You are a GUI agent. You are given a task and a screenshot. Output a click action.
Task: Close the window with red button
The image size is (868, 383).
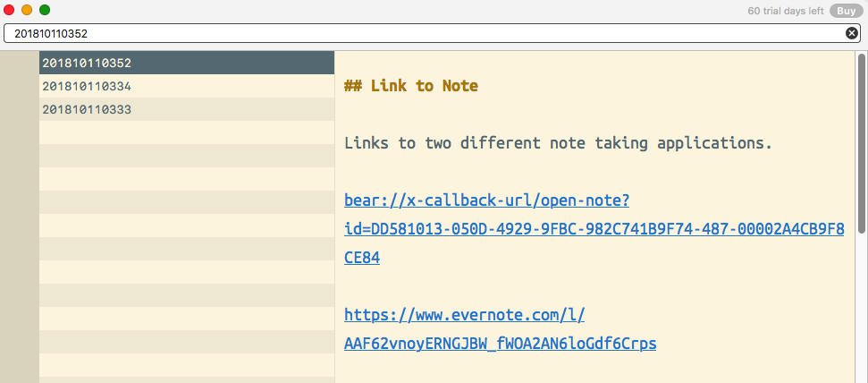coord(9,10)
